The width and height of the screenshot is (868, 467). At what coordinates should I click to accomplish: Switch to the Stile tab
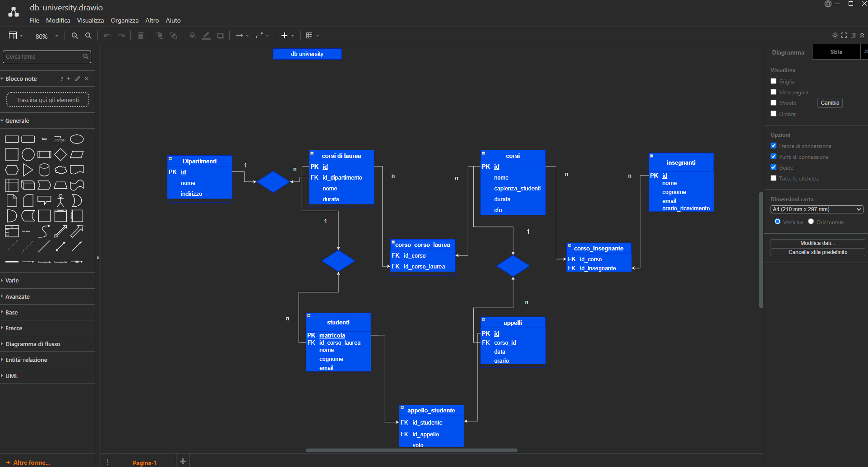click(836, 52)
